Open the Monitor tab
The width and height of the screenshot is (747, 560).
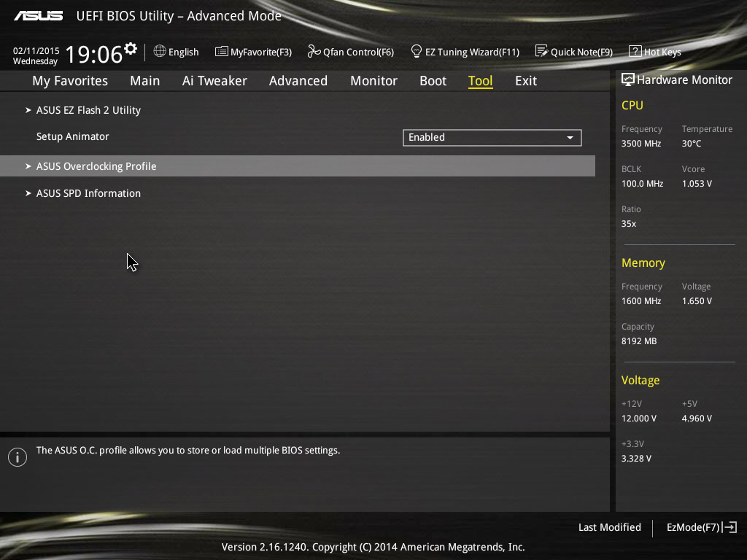click(x=374, y=81)
